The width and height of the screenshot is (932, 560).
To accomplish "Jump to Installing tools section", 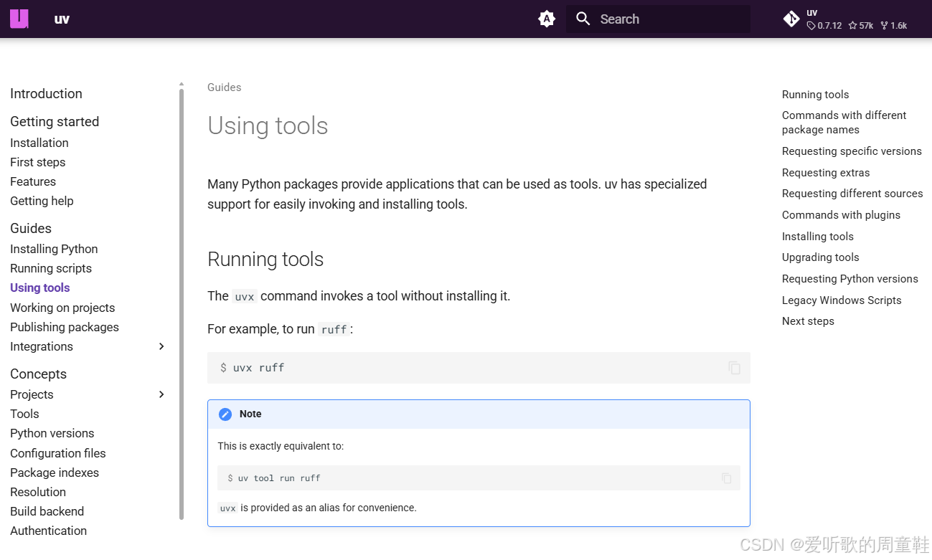I will [x=818, y=237].
